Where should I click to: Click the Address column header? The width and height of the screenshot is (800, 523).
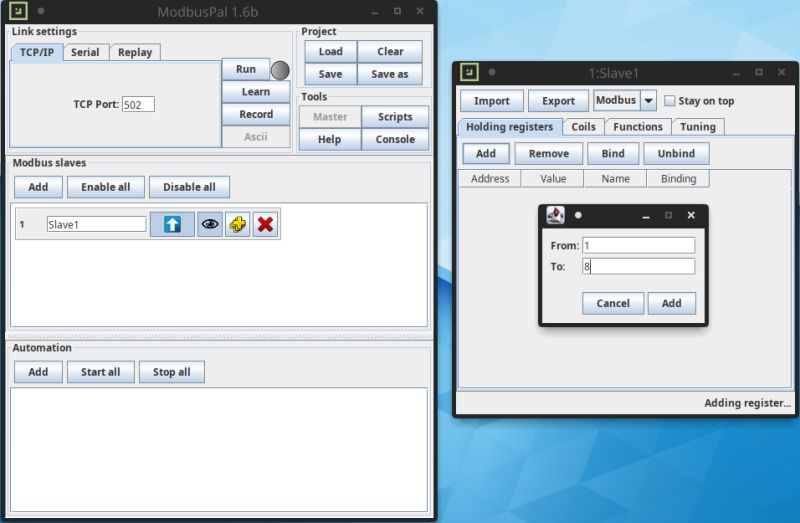[x=490, y=179]
